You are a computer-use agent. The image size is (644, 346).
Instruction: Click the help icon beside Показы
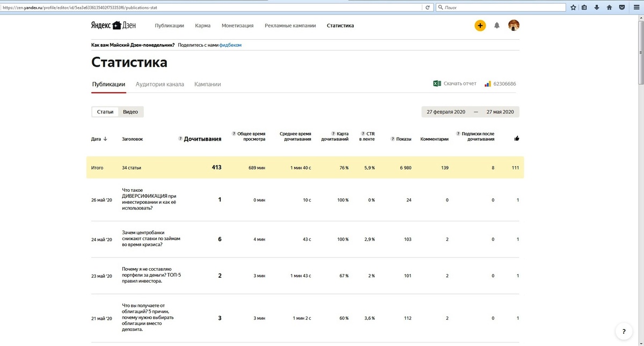(392, 139)
